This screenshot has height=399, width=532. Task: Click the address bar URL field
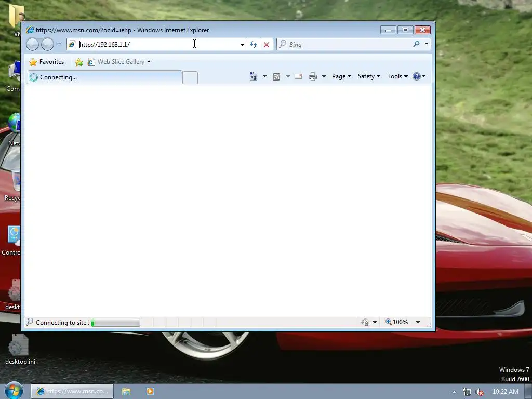point(158,45)
